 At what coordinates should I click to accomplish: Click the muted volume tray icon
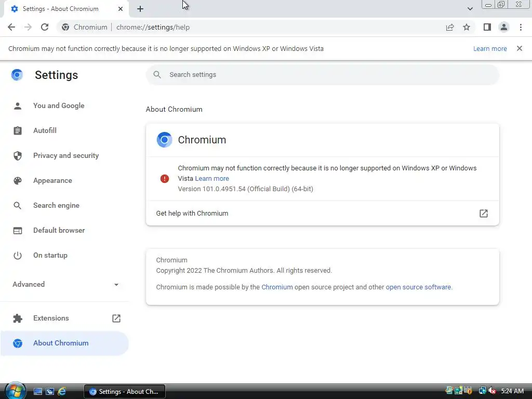(492, 391)
